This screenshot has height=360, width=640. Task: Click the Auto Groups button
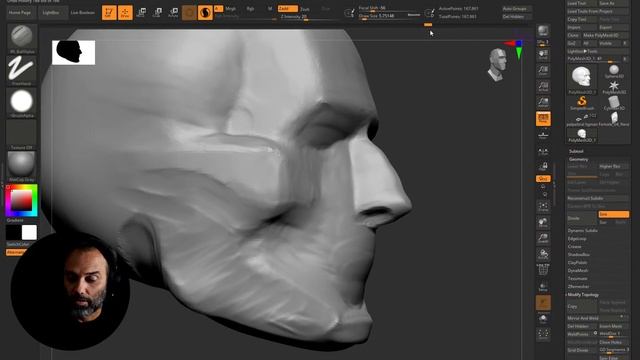[x=517, y=9]
